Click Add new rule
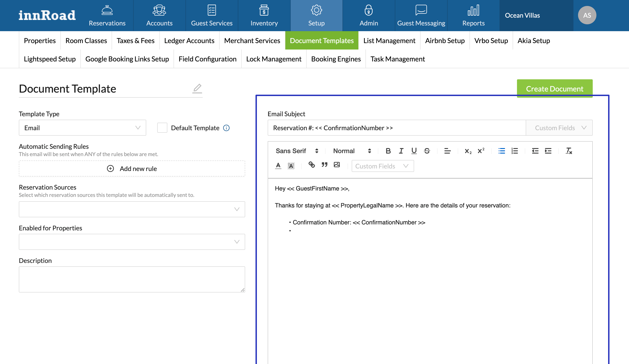Screen dimensions: 629x364 tap(132, 168)
